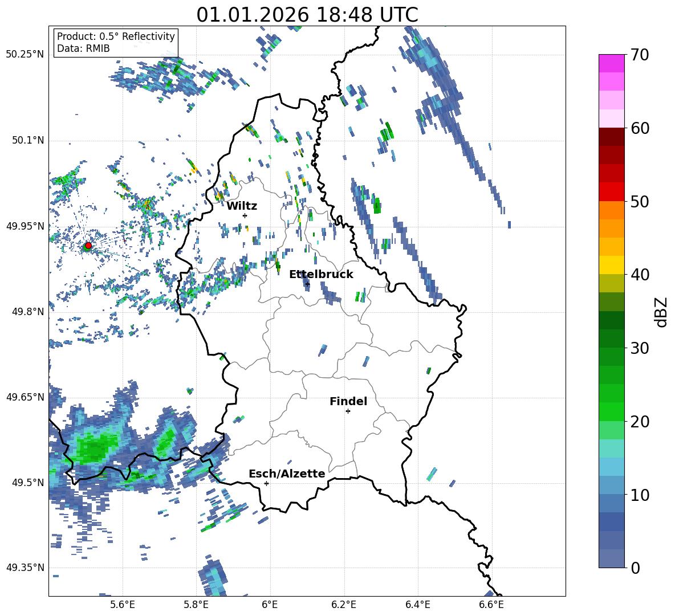Click the 70 colorbar tick label
The image size is (675, 616).
coord(640,55)
